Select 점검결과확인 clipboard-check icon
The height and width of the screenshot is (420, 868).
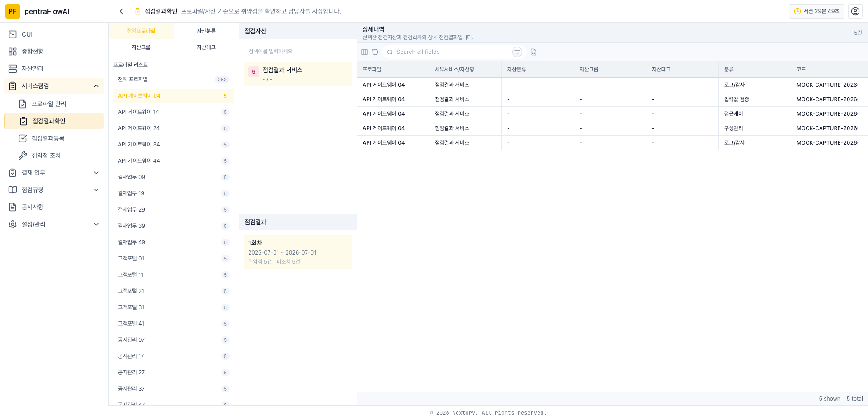(24, 121)
